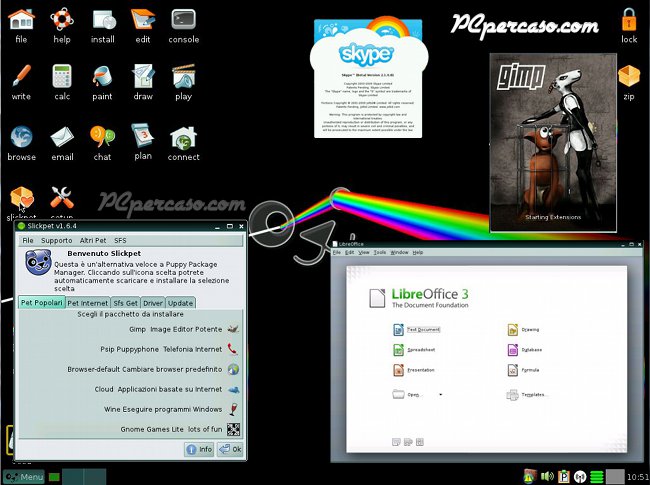Create a new Drawing in LibreOffice
650x485 pixels.
(524, 330)
